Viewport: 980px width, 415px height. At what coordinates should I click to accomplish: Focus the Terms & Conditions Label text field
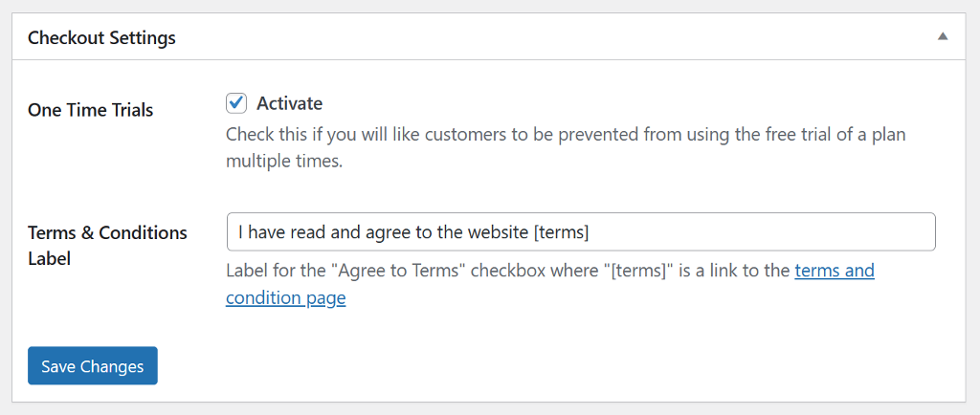tap(581, 232)
